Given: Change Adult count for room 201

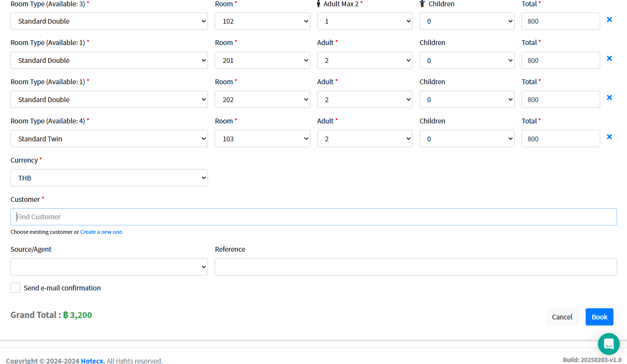Looking at the screenshot, I should [365, 61].
